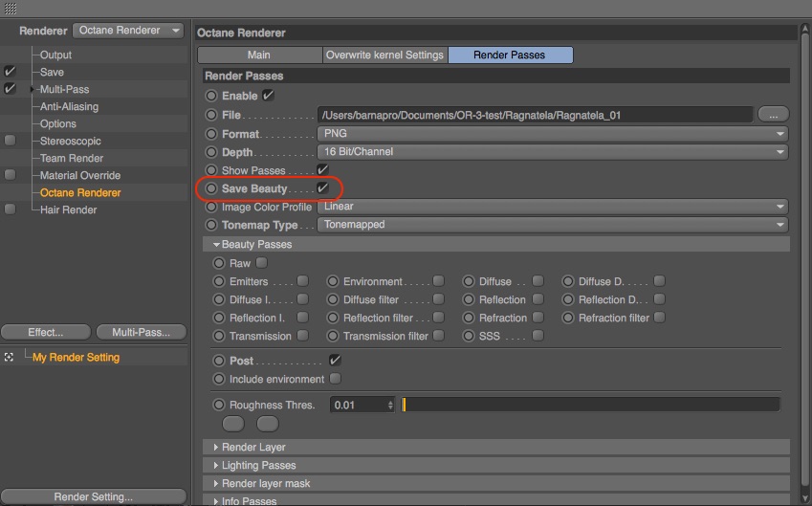Click the animation circle next to Roughness Thres.
Image resolution: width=812 pixels, height=506 pixels.
(219, 405)
